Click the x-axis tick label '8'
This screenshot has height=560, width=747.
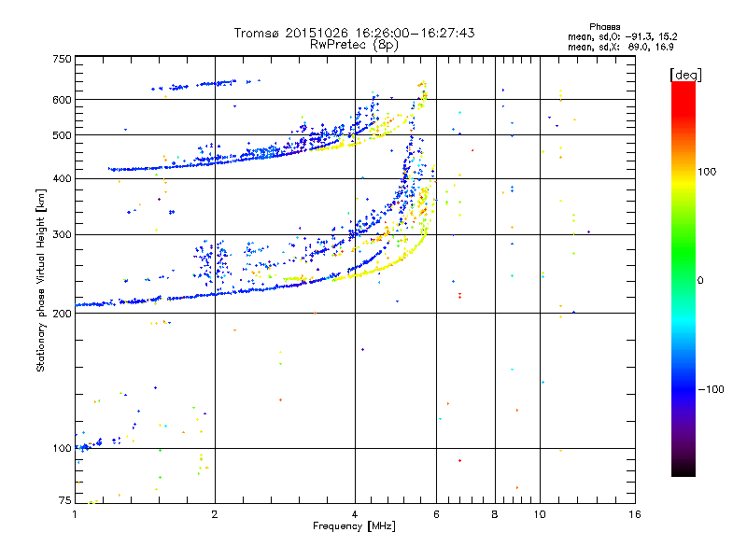[495, 514]
